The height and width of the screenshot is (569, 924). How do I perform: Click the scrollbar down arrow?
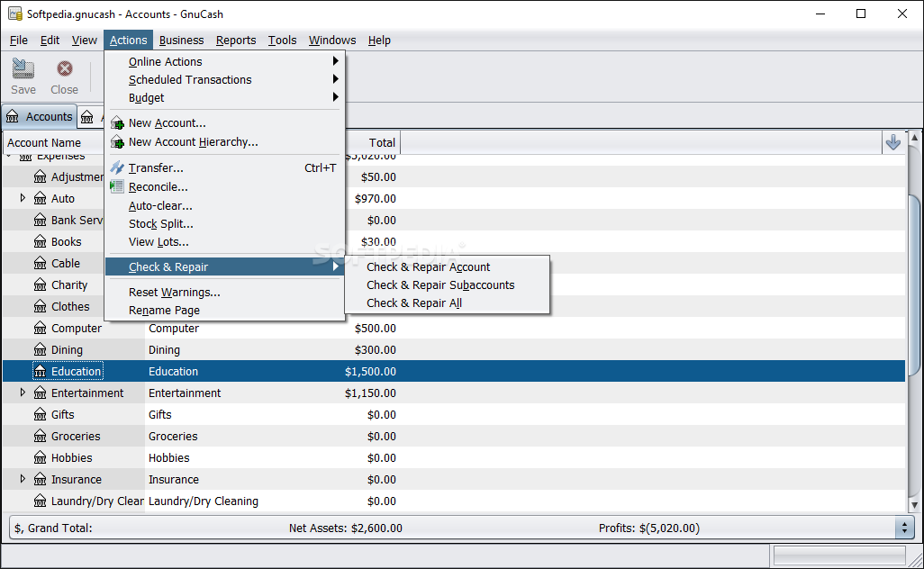click(914, 505)
